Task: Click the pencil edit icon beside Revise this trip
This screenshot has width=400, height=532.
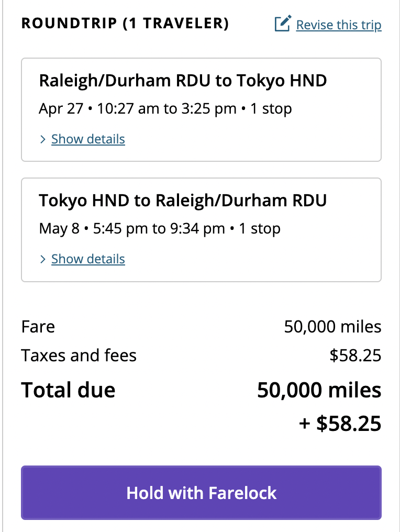Action: (x=283, y=24)
